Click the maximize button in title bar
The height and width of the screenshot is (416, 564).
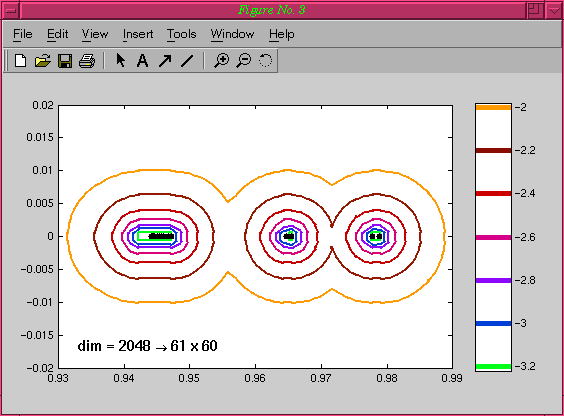tap(535, 10)
